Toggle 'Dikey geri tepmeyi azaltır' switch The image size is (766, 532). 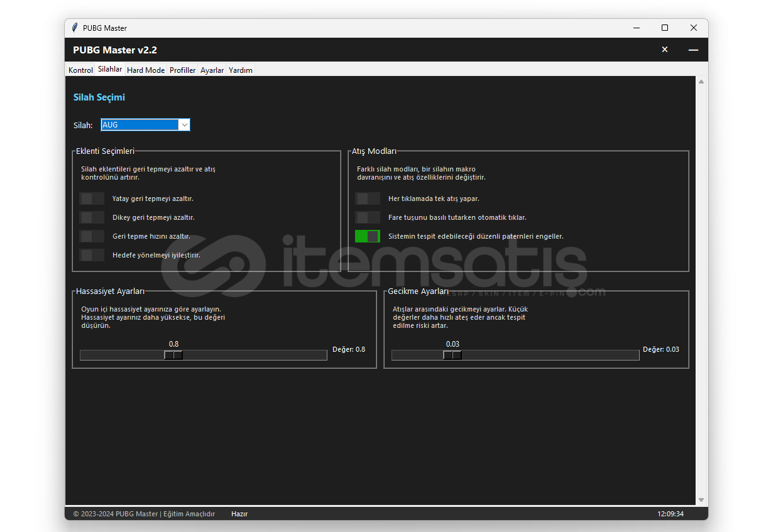[x=92, y=217]
